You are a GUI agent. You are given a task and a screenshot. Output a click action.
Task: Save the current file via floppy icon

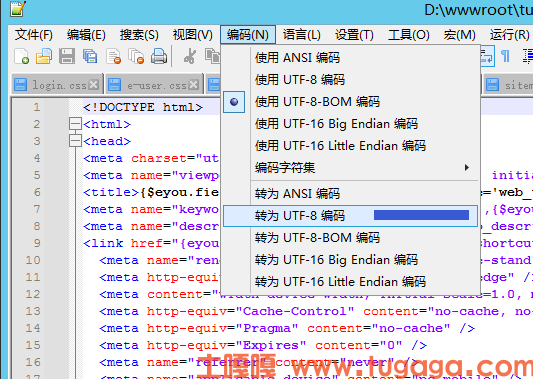tap(67, 56)
